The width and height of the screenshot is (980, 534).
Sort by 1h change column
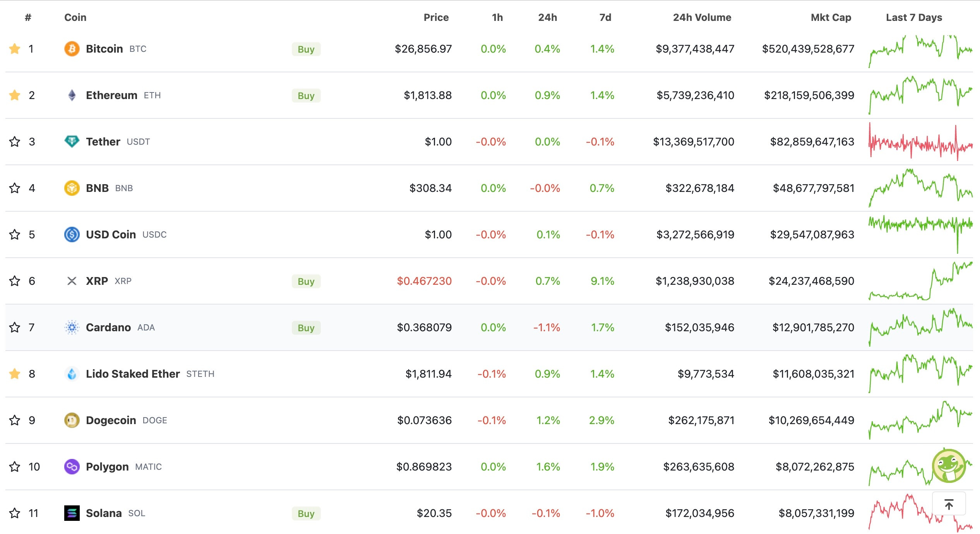pos(497,17)
